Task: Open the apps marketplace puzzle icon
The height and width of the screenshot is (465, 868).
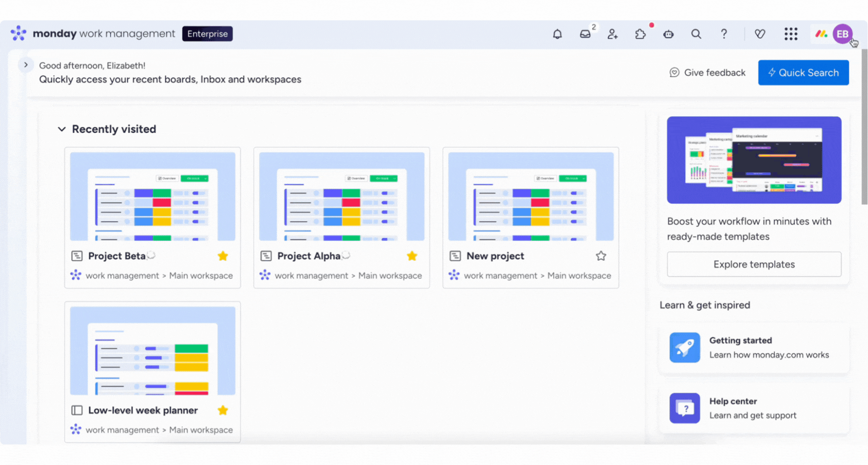Action: (641, 34)
